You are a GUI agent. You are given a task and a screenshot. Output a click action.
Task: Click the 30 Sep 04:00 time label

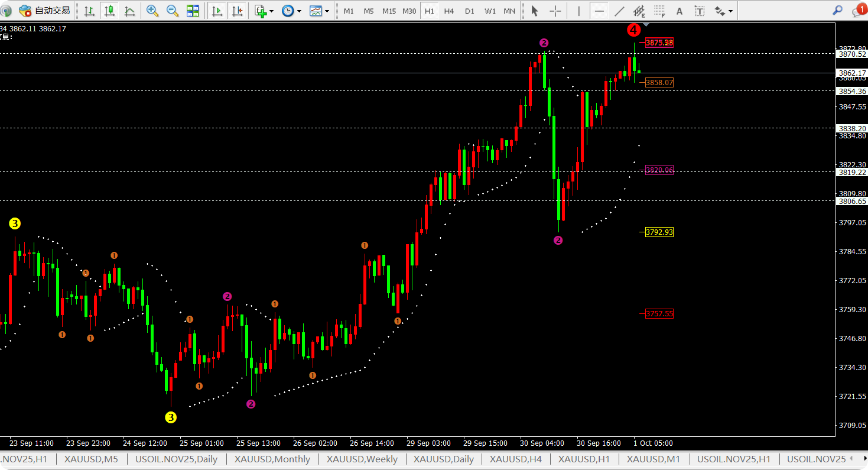(542, 443)
